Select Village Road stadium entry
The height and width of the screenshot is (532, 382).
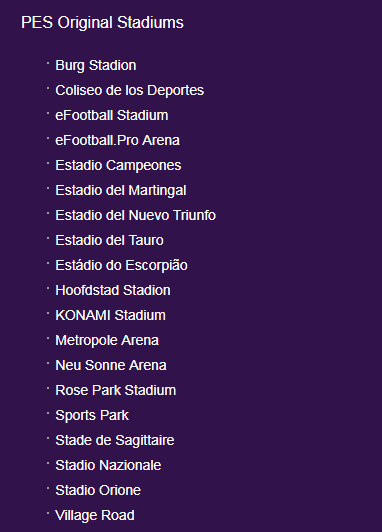coord(95,515)
